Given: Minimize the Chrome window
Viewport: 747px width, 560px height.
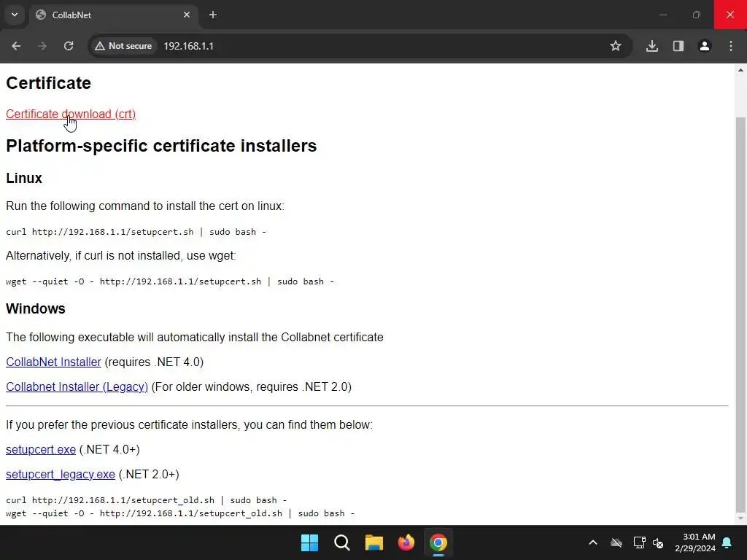Looking at the screenshot, I should coord(662,15).
